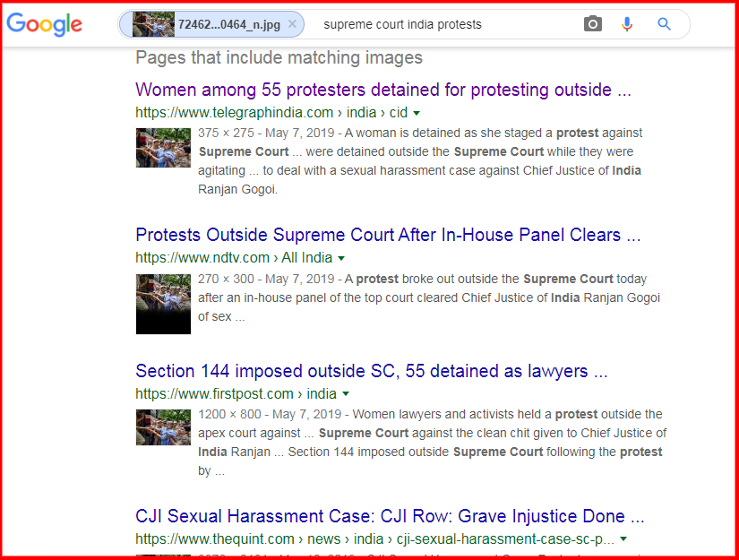This screenshot has width=739, height=560.
Task: Click '1200 × 800 - May 7, 2019' snippet text
Action: 270,414
